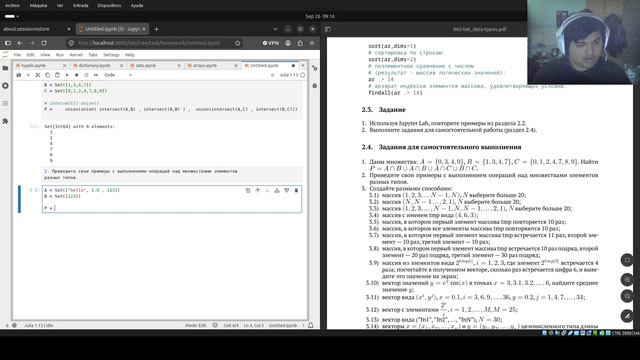640x360 pixels.
Task: Close the arrays.ipynb tab
Action: (x=236, y=65)
